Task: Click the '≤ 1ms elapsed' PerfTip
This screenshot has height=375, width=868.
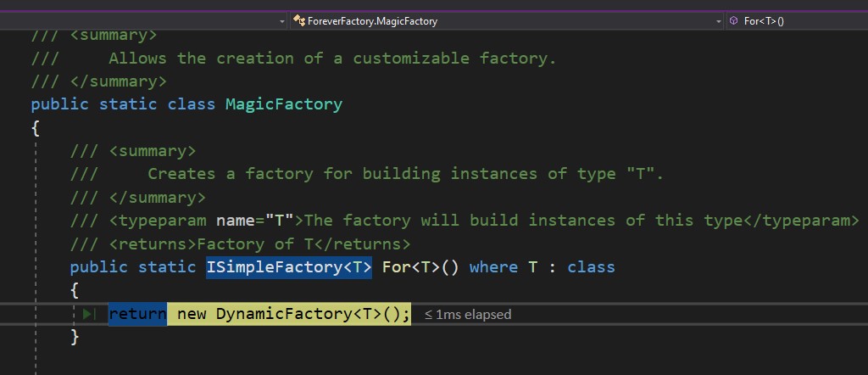Action: click(x=468, y=315)
